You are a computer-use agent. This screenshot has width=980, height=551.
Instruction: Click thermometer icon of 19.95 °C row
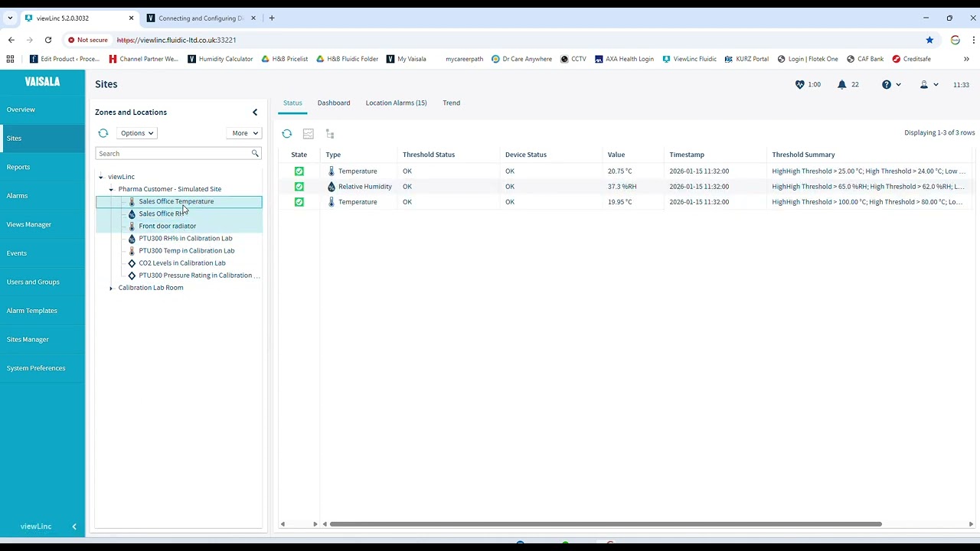tap(332, 202)
